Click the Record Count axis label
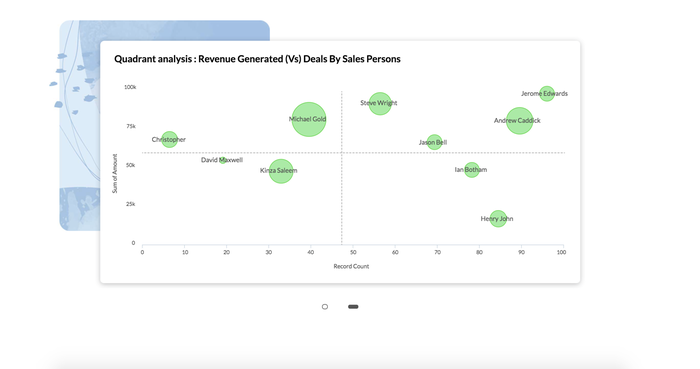This screenshot has width=700, height=369. 351,266
